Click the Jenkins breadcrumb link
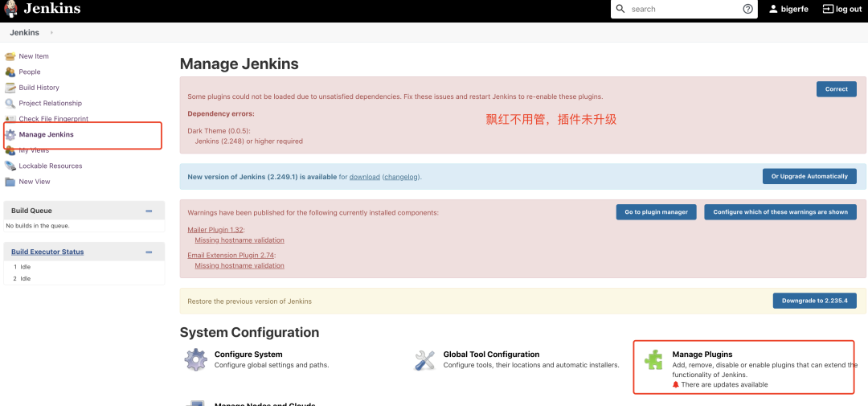This screenshot has height=406, width=868. pos(24,33)
